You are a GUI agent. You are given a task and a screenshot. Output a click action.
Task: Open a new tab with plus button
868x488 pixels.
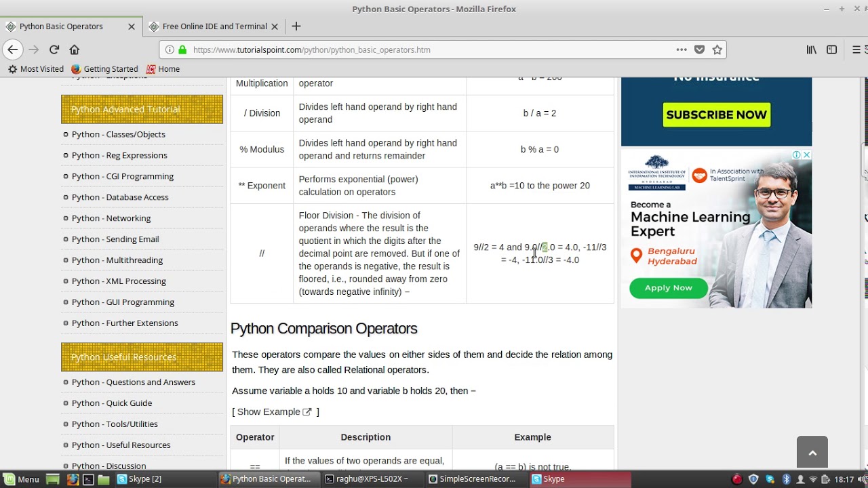(296, 26)
